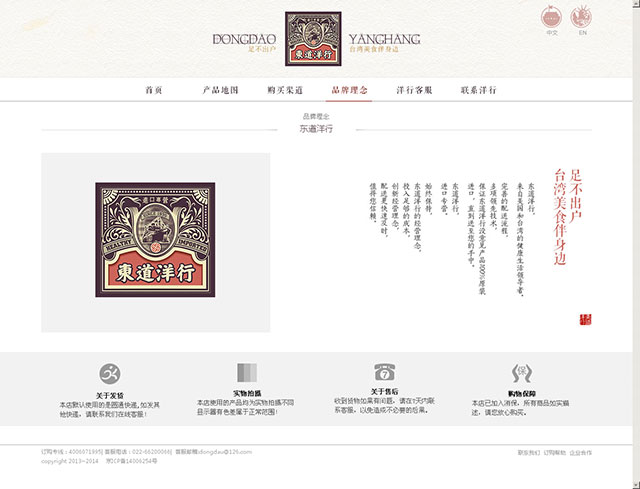Click the DONGDAO header text logo

coord(244,40)
